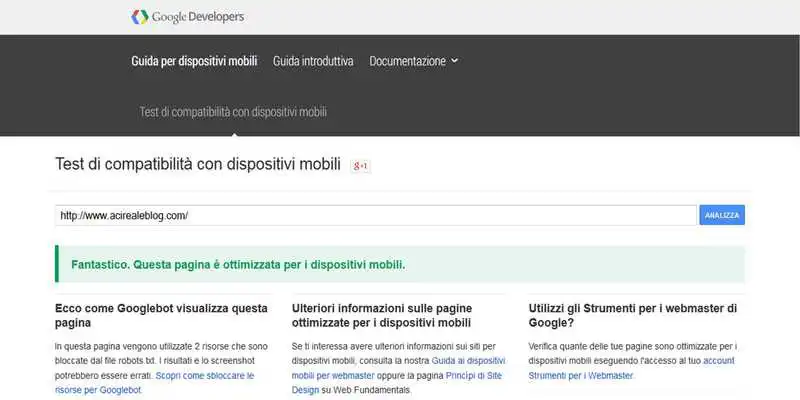Click the Google Developers logo

[188, 17]
